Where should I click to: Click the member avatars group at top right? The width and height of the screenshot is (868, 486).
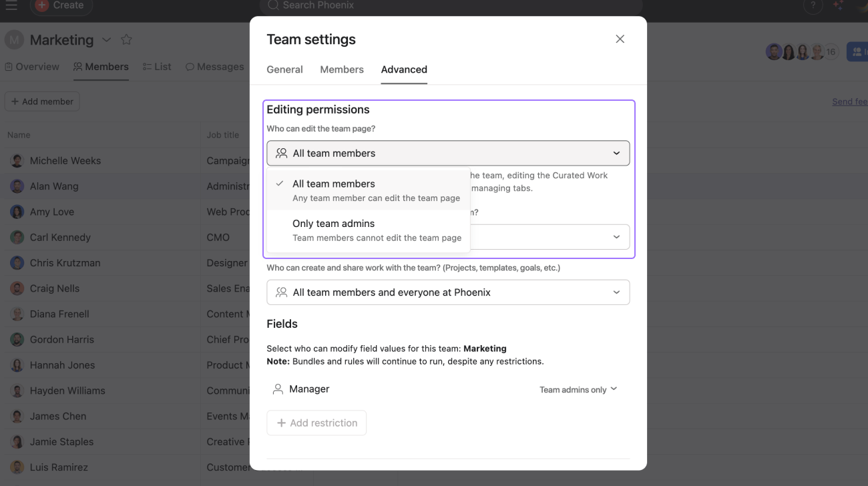click(801, 52)
